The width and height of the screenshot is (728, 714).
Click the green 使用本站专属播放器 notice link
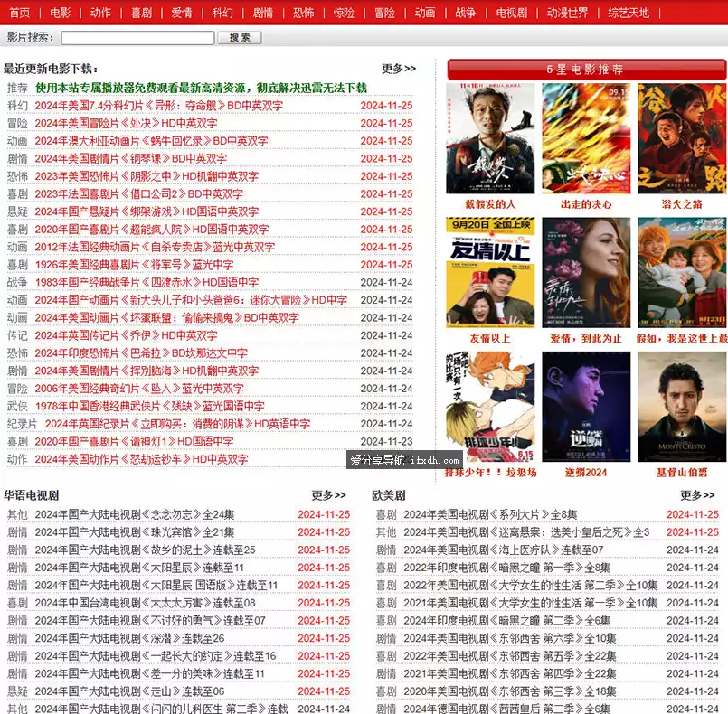201,88
